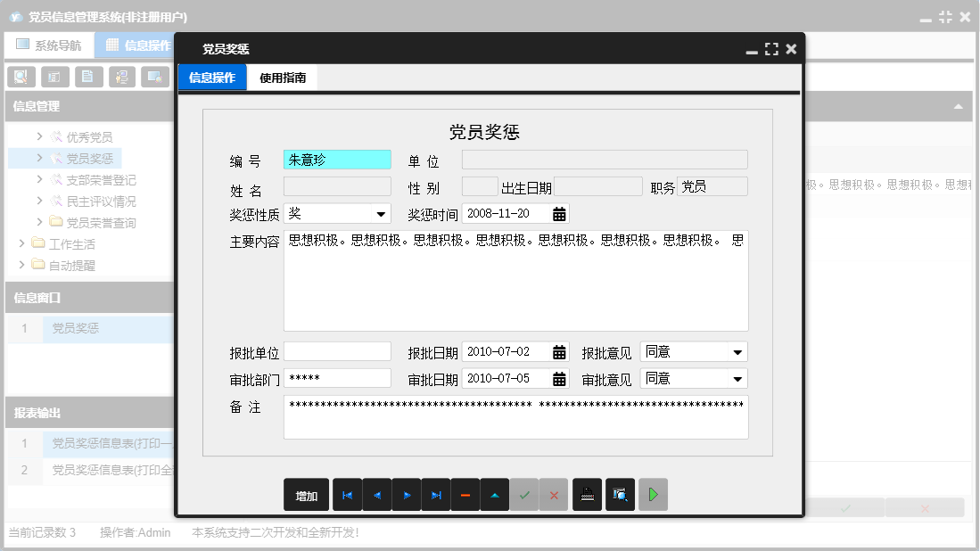Click the first record navigation icon

tap(347, 495)
